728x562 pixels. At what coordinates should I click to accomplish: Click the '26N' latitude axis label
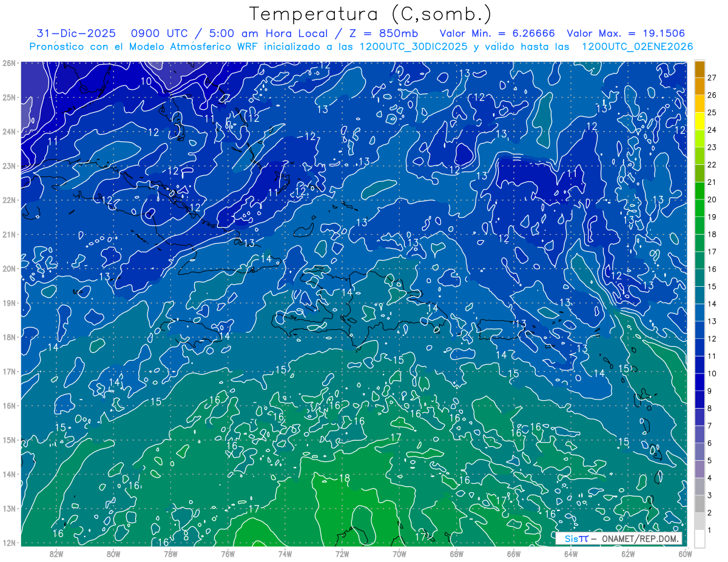[9, 63]
